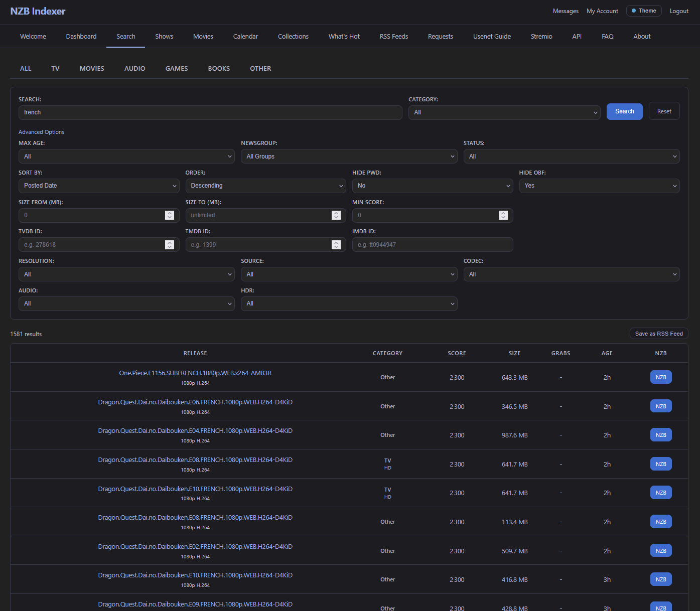Select the Resolution dropdown
Image resolution: width=700 pixels, height=611 pixels.
pos(126,274)
